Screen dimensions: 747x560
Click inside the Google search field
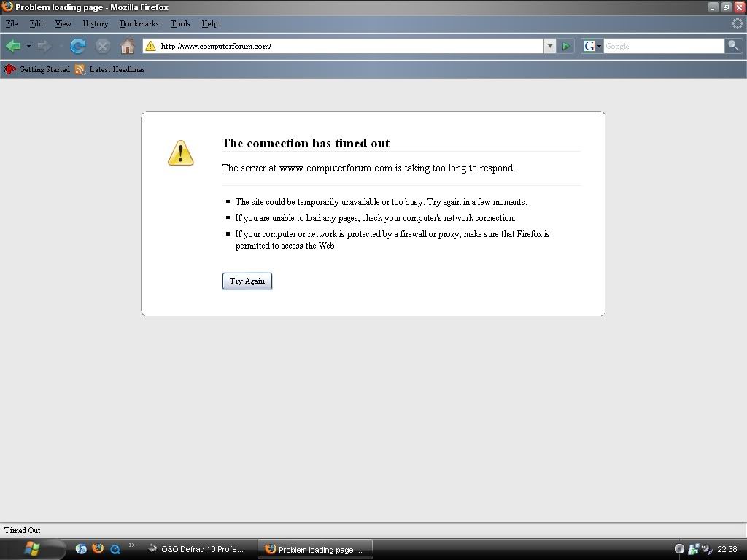point(662,46)
